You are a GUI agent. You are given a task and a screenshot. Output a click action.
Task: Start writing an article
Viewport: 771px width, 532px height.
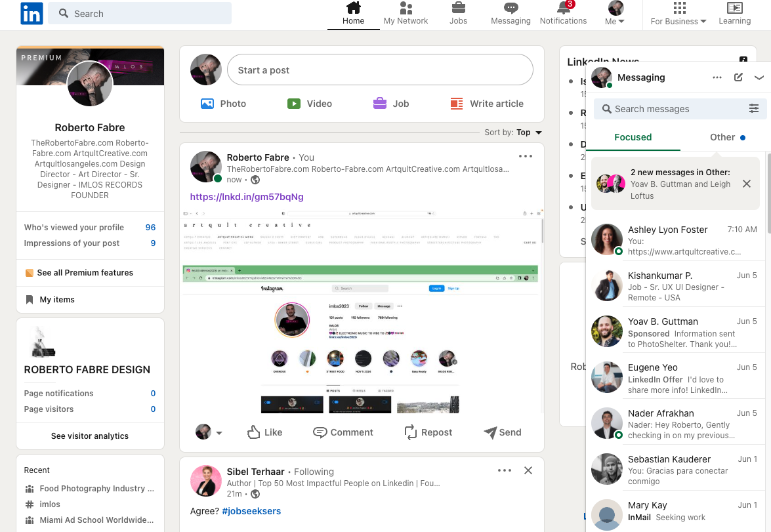point(487,104)
